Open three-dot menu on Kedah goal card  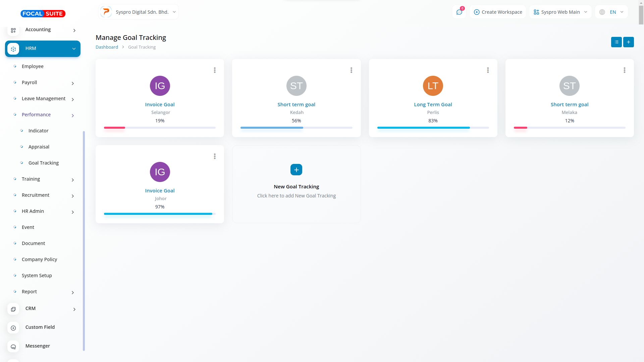(351, 70)
